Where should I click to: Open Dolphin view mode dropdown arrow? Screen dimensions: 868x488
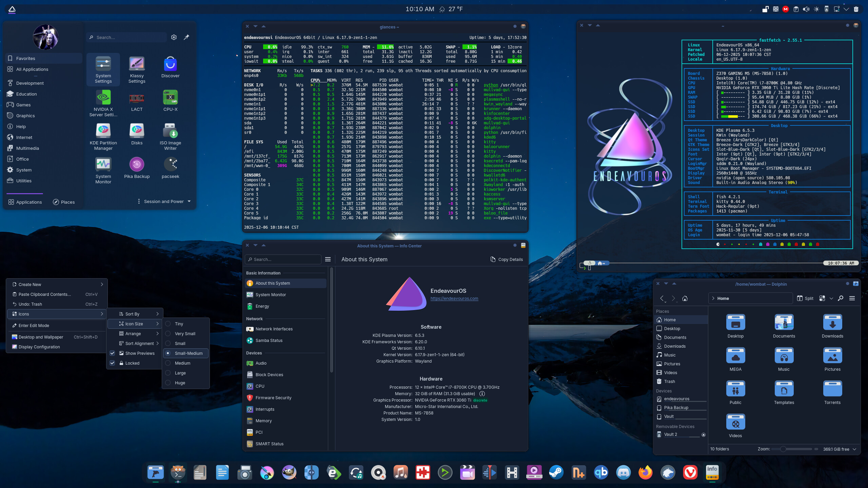tap(831, 298)
